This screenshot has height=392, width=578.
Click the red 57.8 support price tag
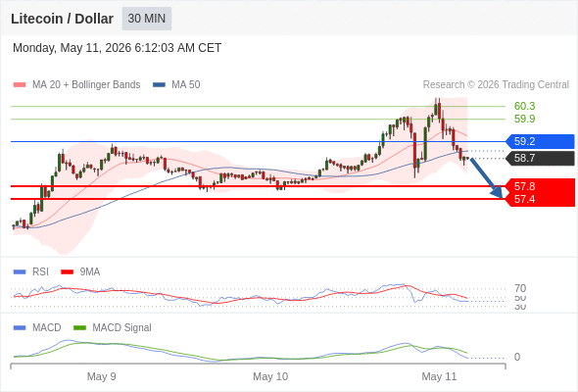541,186
